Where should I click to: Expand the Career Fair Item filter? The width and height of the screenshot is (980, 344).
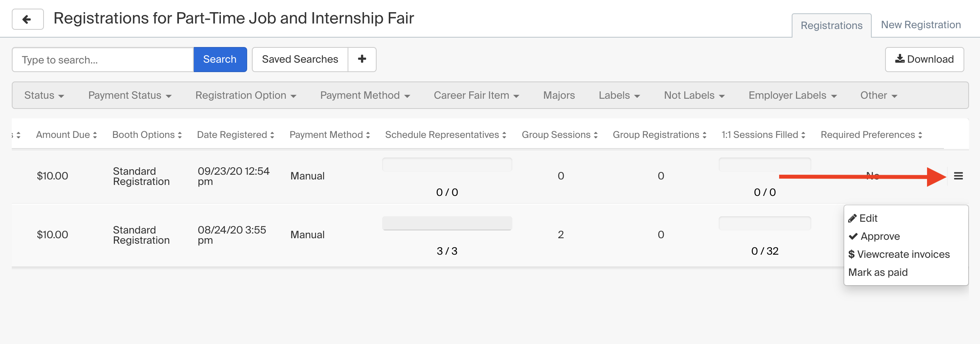click(x=476, y=95)
